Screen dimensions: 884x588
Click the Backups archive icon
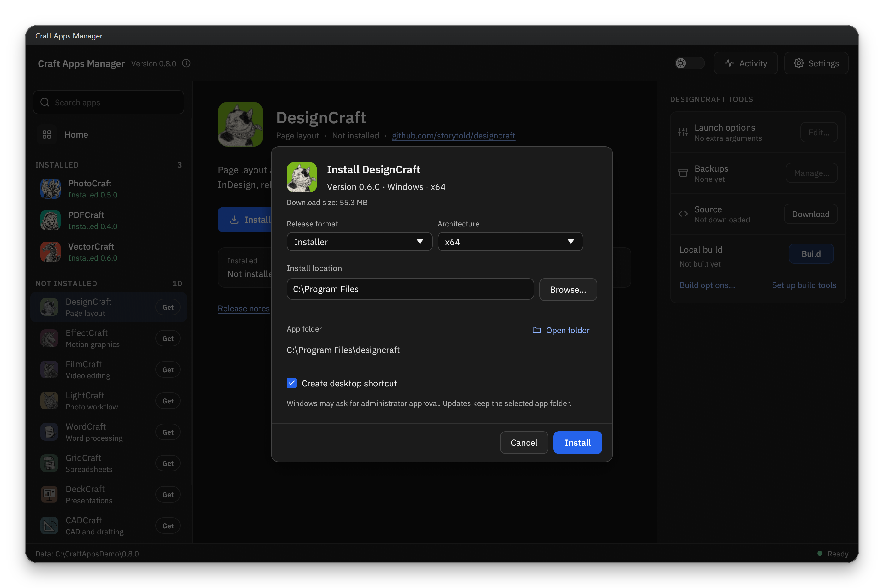pos(683,173)
